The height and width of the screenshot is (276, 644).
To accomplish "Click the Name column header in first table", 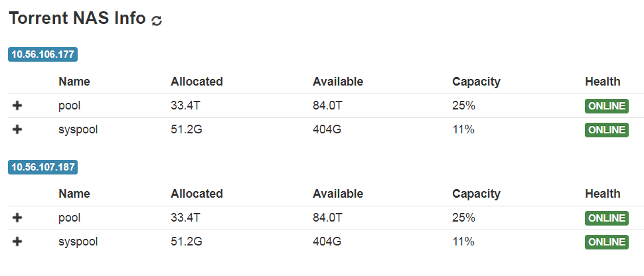I will [74, 82].
